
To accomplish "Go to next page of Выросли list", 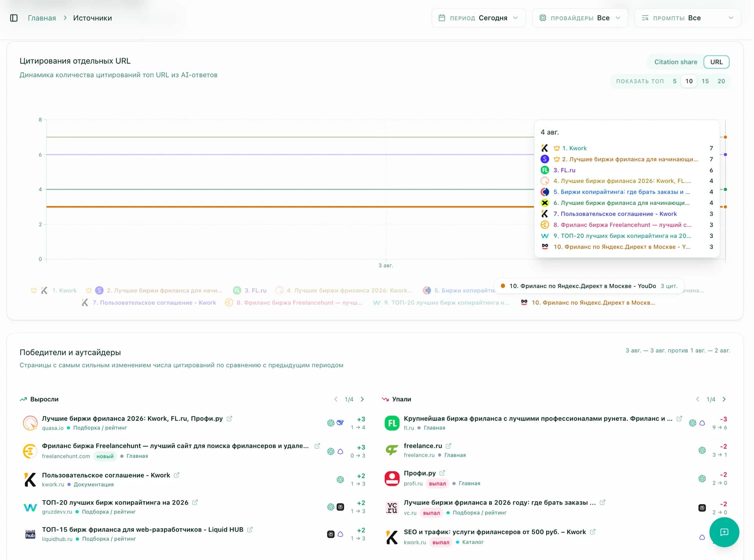I will click(362, 399).
